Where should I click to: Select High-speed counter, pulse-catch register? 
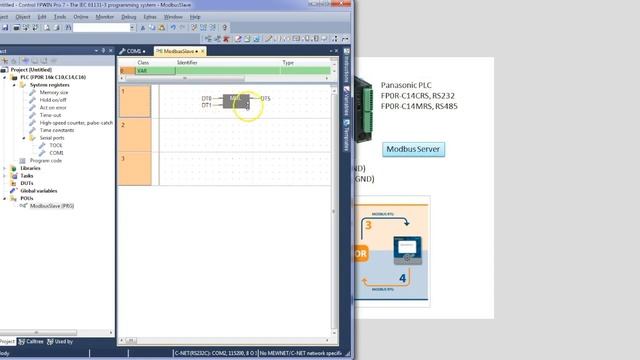click(76, 123)
